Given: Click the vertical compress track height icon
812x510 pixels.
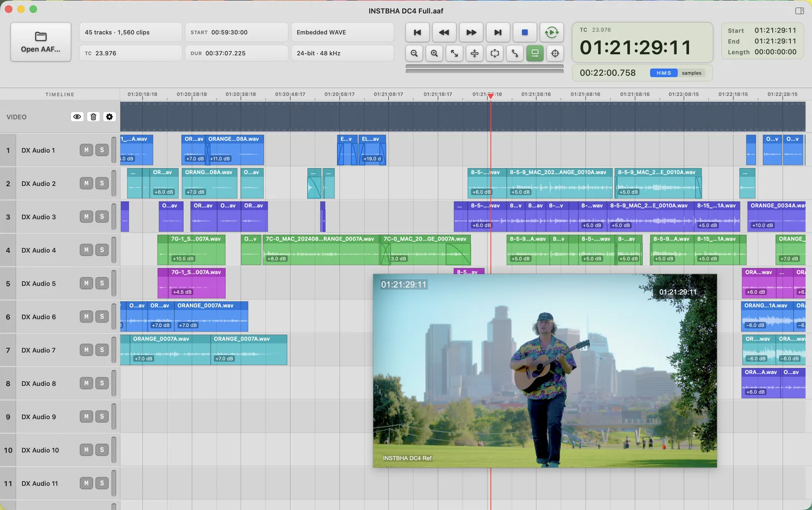Looking at the screenshot, I should [475, 53].
